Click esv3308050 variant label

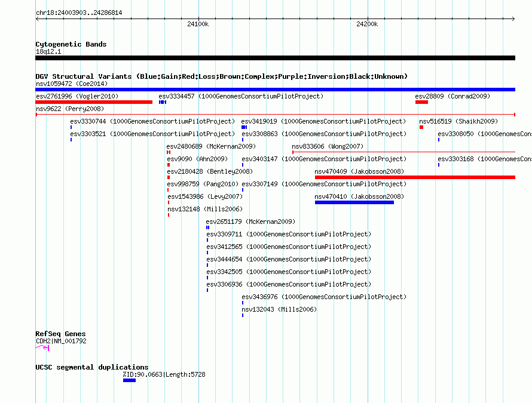485,134
